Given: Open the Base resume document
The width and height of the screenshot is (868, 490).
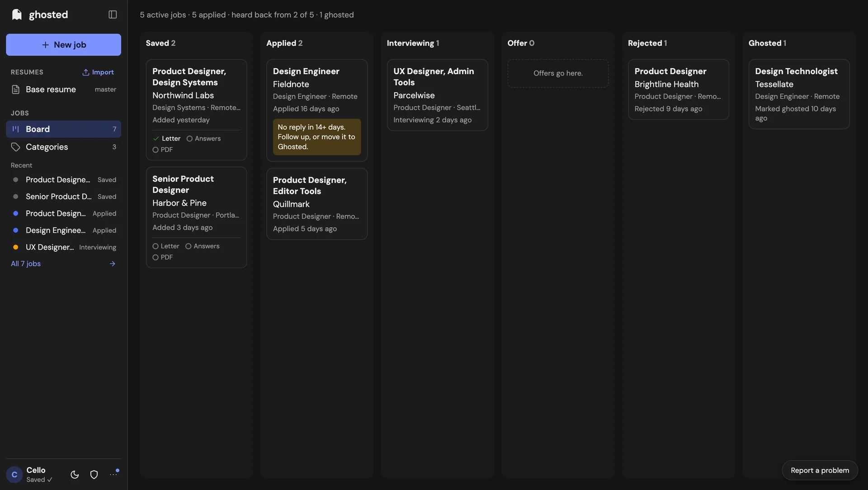Looking at the screenshot, I should point(63,90).
